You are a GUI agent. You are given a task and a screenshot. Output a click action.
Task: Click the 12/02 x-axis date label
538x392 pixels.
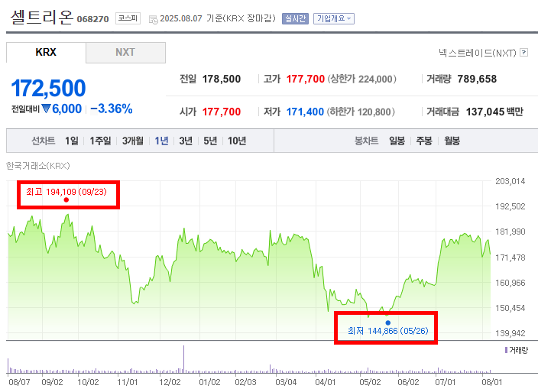(x=170, y=382)
